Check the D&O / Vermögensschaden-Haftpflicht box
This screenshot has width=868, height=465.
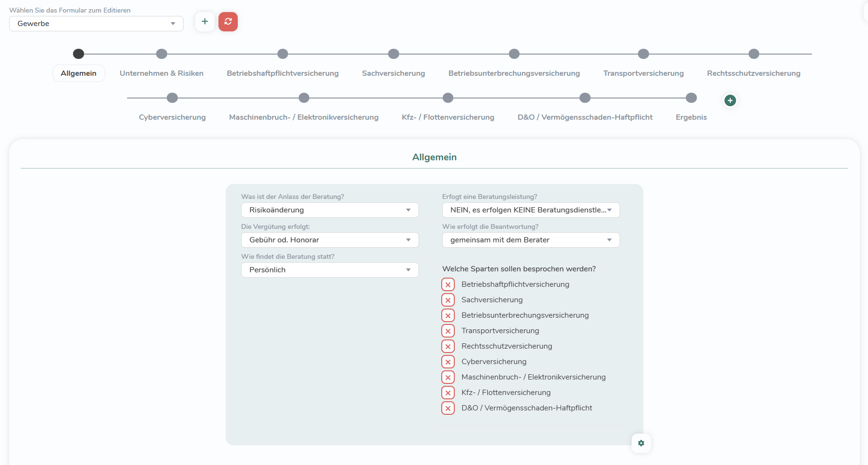(448, 409)
